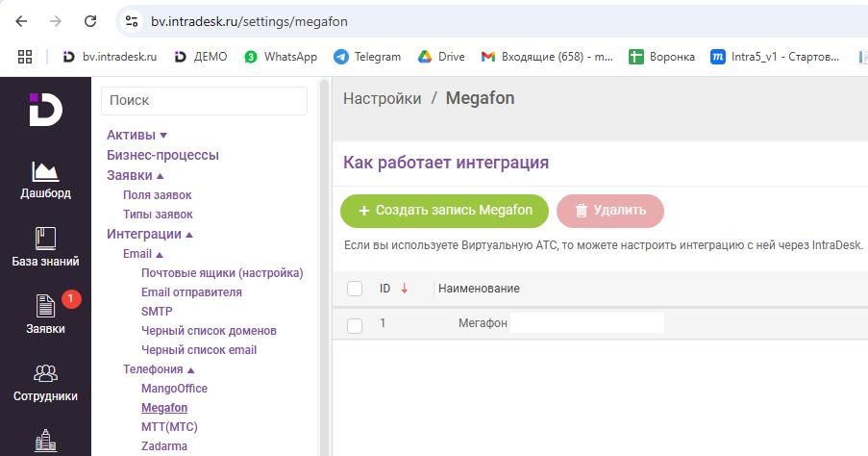Open the Telegram bookmark

367,57
